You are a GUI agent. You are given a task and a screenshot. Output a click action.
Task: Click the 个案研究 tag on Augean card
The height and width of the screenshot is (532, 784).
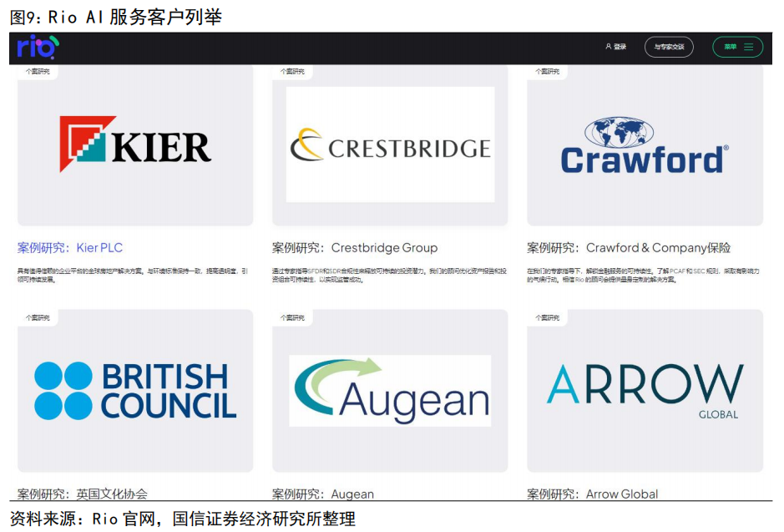click(x=292, y=317)
